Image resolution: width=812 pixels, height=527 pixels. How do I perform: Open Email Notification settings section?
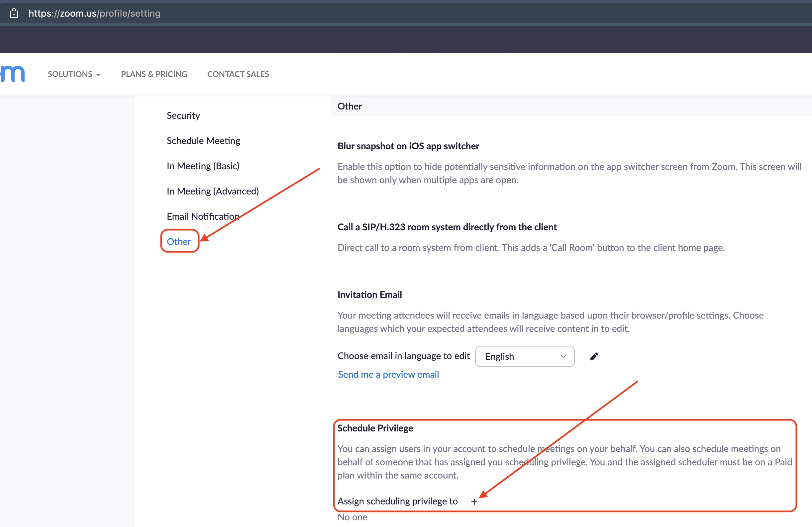click(203, 216)
